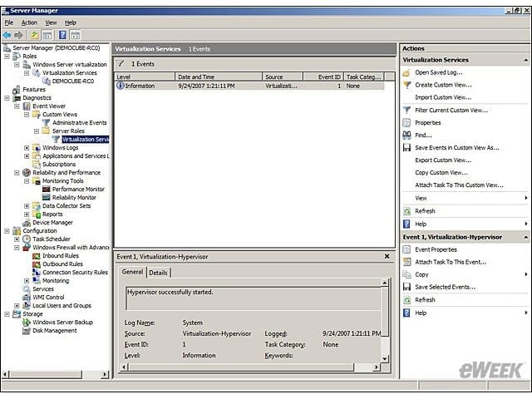The height and width of the screenshot is (399, 532).
Task: Click the Administrative Events filter icon
Action: [47, 123]
